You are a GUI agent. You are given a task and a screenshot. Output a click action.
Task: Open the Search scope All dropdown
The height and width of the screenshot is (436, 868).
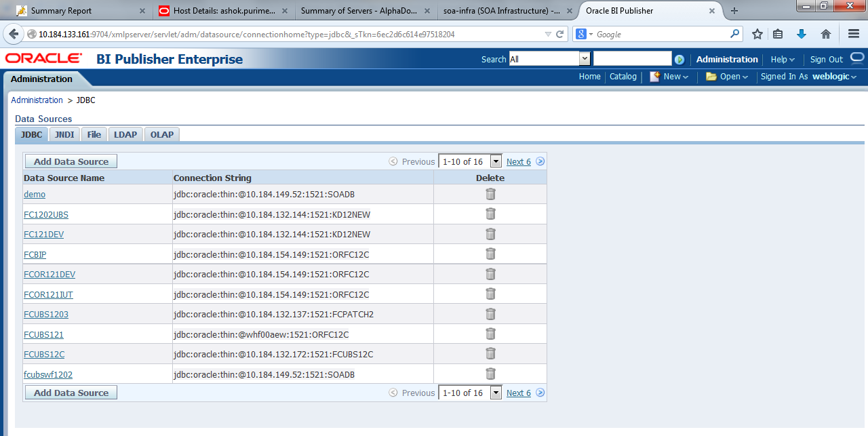point(585,59)
